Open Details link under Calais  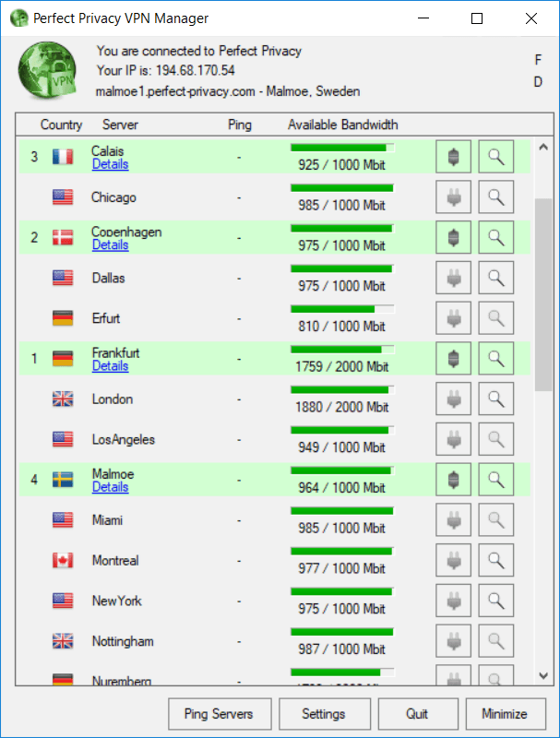(x=110, y=164)
